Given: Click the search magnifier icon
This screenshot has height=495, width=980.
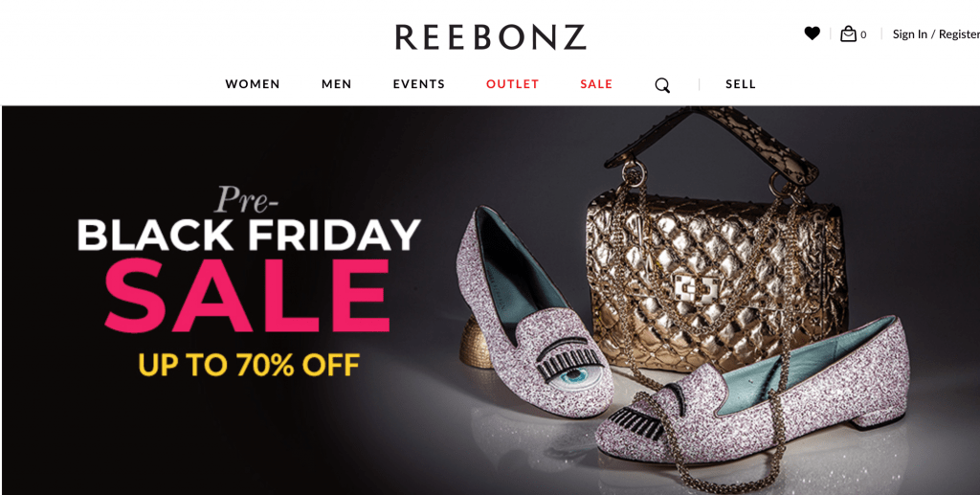Looking at the screenshot, I should (662, 85).
